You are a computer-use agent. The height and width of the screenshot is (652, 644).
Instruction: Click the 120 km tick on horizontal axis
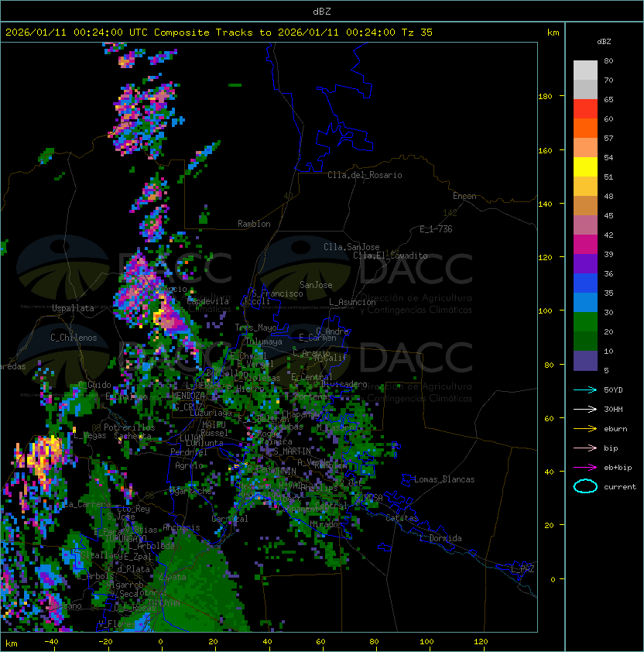click(480, 642)
